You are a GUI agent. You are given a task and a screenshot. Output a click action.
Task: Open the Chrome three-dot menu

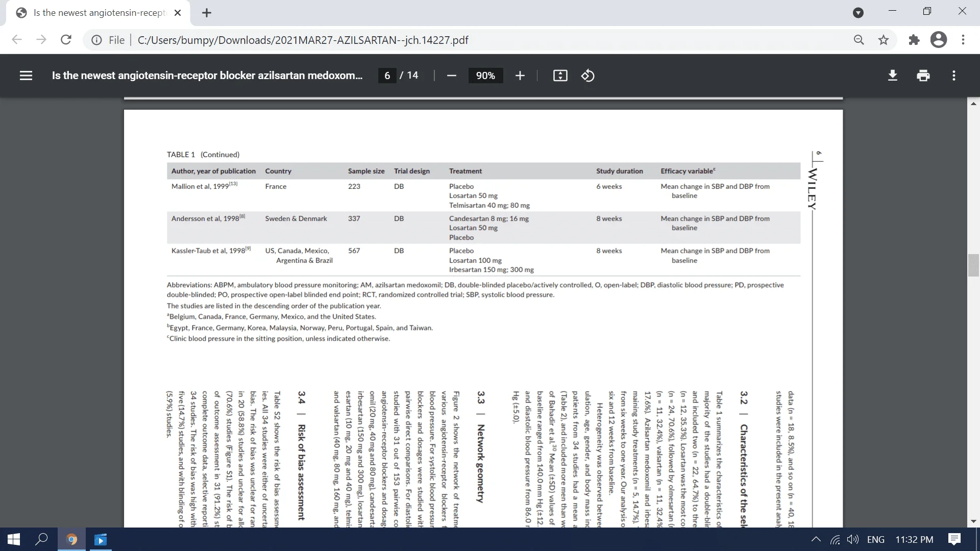pyautogui.click(x=963, y=40)
